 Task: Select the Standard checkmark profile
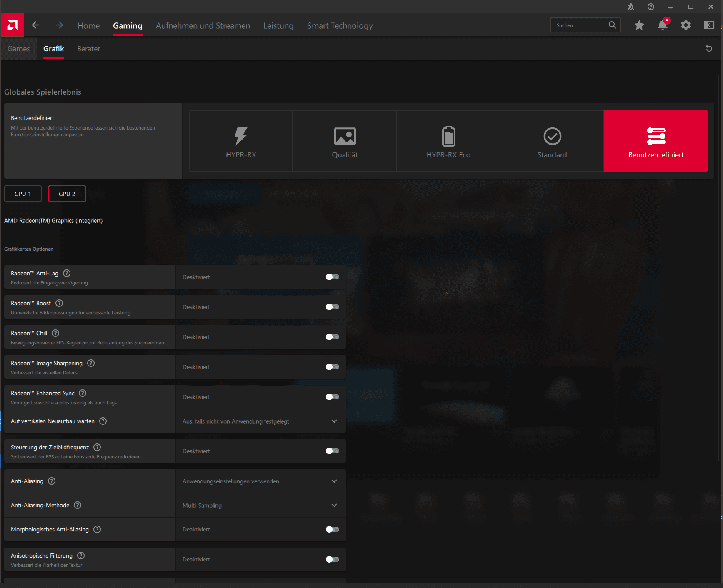(x=552, y=141)
